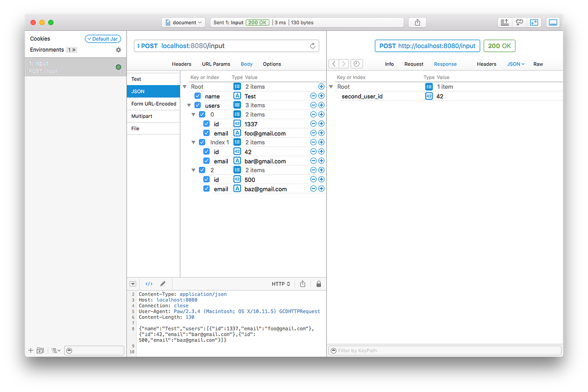
Task: Click the 200 OK status button in response panel
Action: tap(499, 46)
